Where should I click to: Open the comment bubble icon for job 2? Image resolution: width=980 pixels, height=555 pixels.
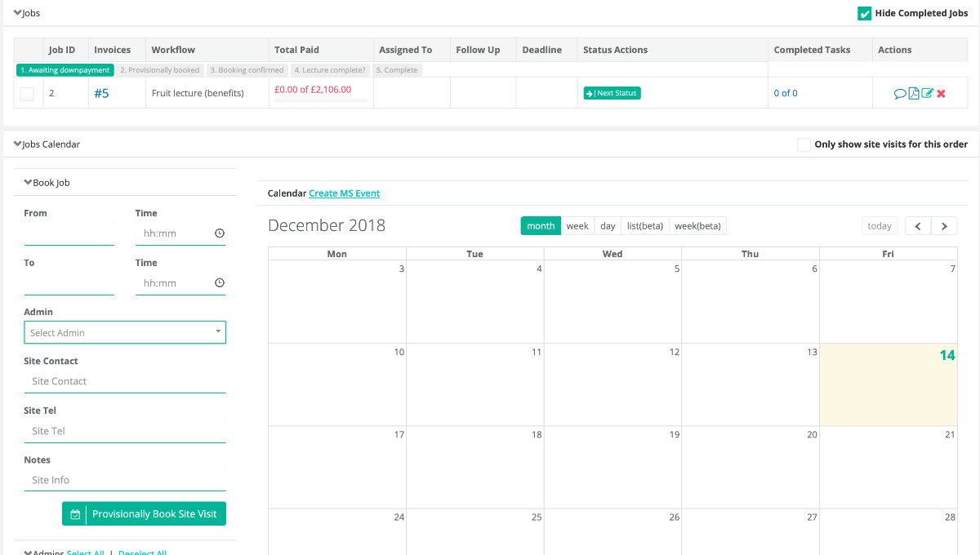tap(900, 94)
